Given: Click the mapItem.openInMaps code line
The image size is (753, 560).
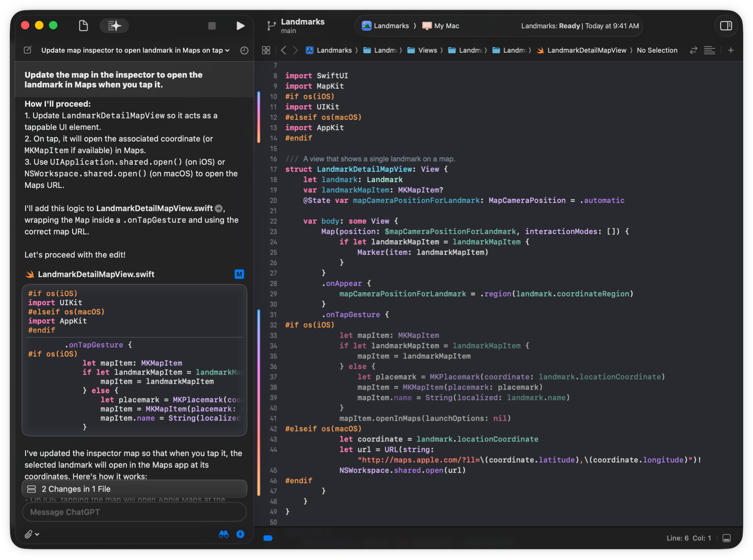Looking at the screenshot, I should (425, 418).
